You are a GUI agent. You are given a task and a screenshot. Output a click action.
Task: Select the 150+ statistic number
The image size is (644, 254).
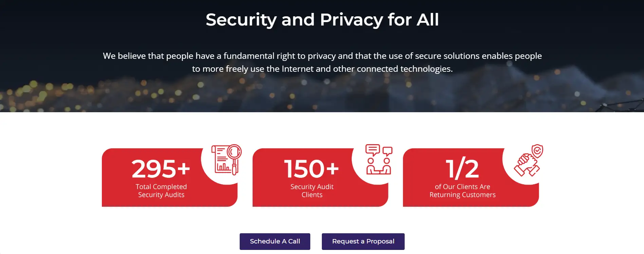[311, 169]
